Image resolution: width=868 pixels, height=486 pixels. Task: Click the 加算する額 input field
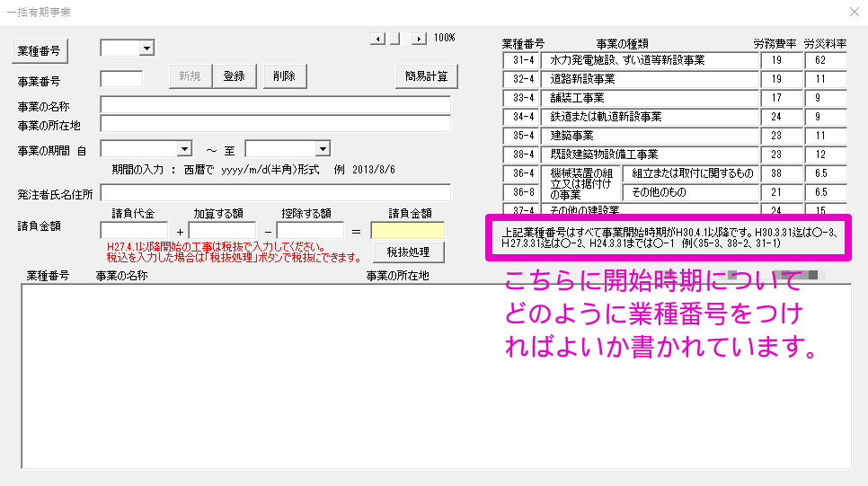[x=222, y=231]
